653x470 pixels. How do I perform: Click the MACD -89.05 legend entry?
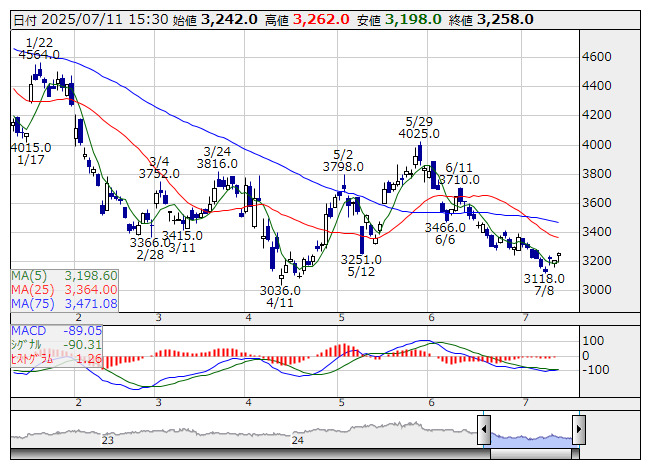click(x=57, y=331)
